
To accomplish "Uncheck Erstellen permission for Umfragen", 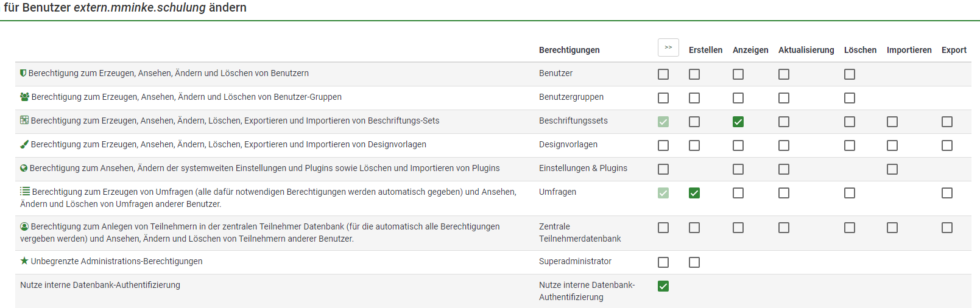I will coord(694,193).
